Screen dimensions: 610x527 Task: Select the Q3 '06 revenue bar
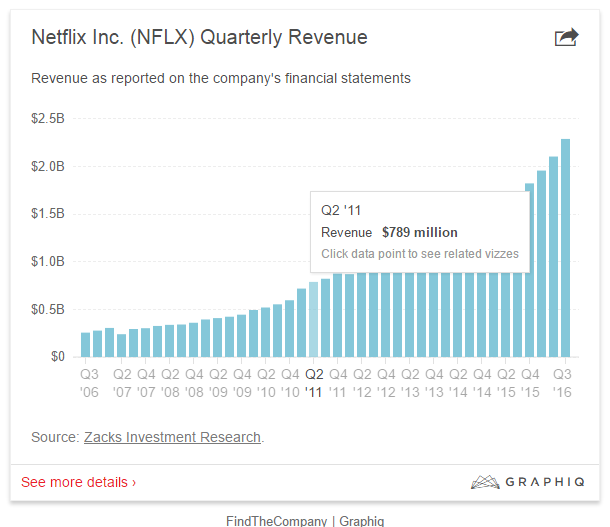pos(86,345)
